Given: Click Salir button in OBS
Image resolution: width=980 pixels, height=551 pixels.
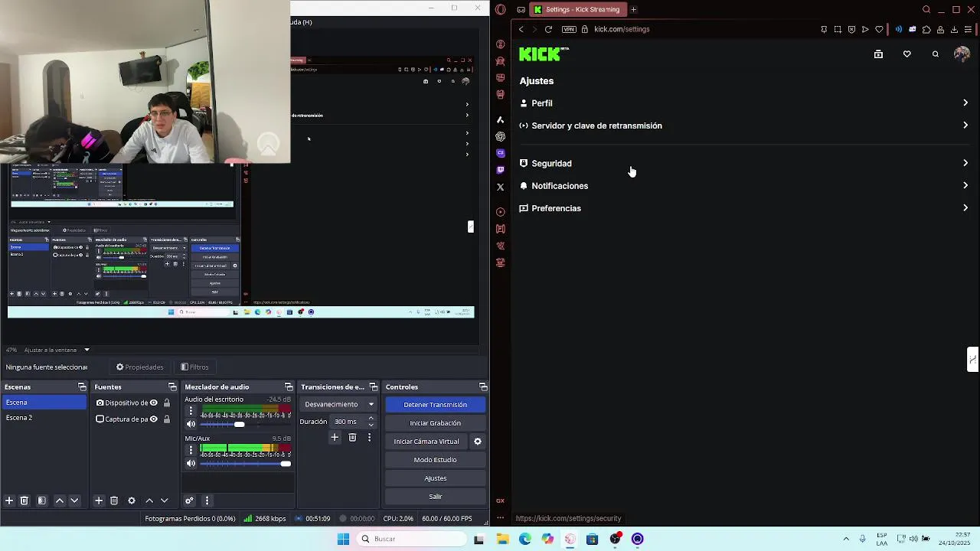Looking at the screenshot, I should coord(435,497).
